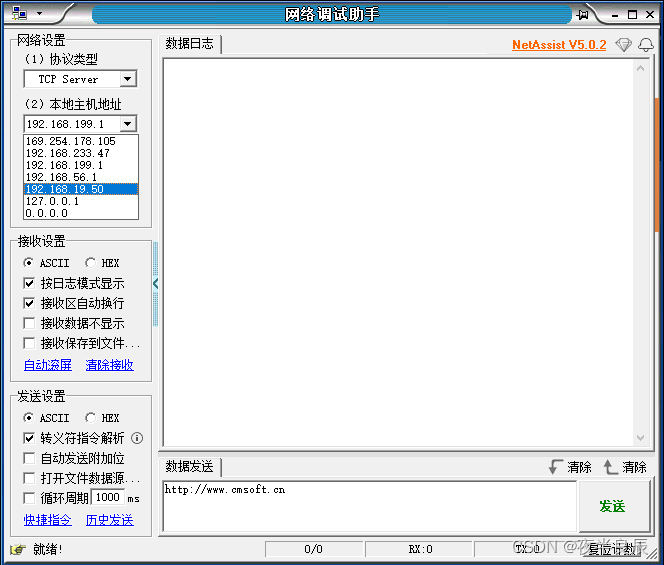Choose highlighted 192.168.19.50 address
This screenshot has width=664, height=565.
click(81, 189)
